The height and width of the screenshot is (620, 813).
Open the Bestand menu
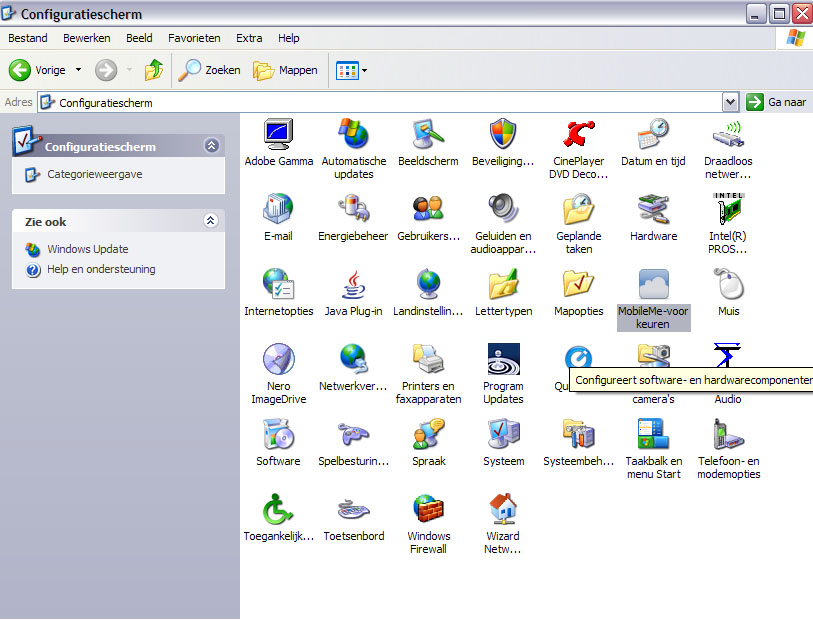pyautogui.click(x=28, y=38)
